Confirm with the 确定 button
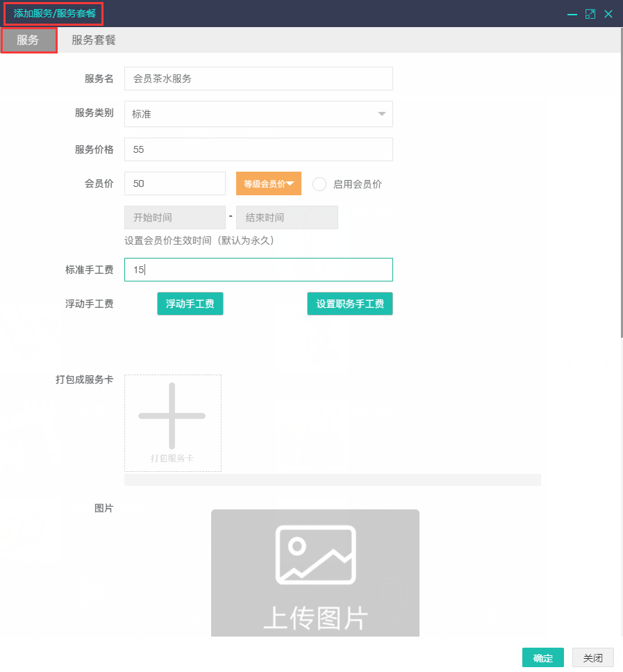Image resolution: width=623 pixels, height=672 pixels. (543, 658)
